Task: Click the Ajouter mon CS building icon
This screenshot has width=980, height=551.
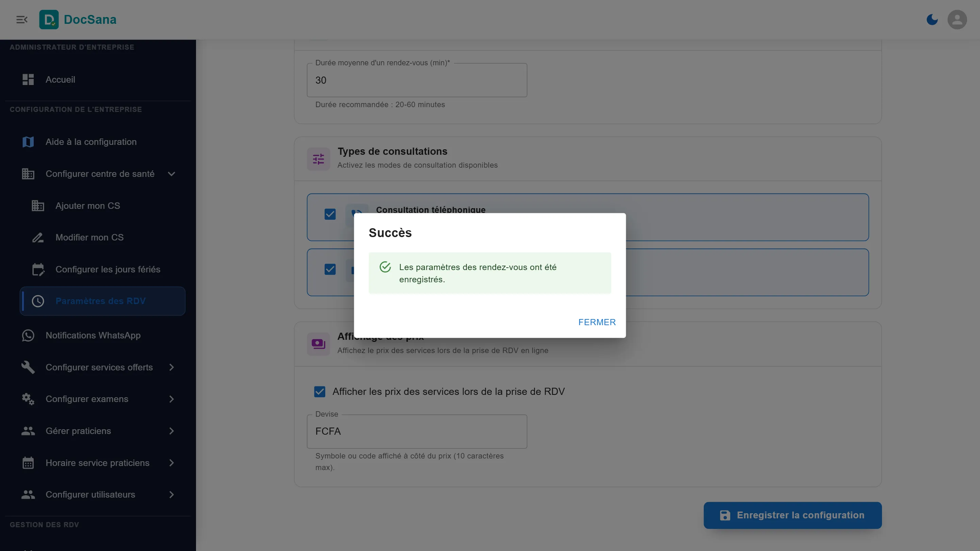Action: [x=38, y=206]
